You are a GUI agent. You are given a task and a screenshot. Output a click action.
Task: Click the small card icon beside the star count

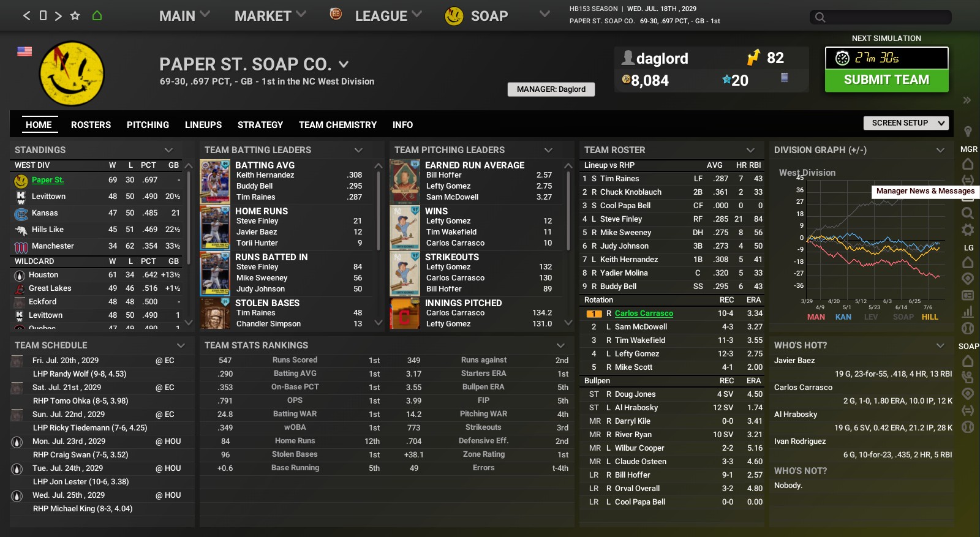click(784, 78)
